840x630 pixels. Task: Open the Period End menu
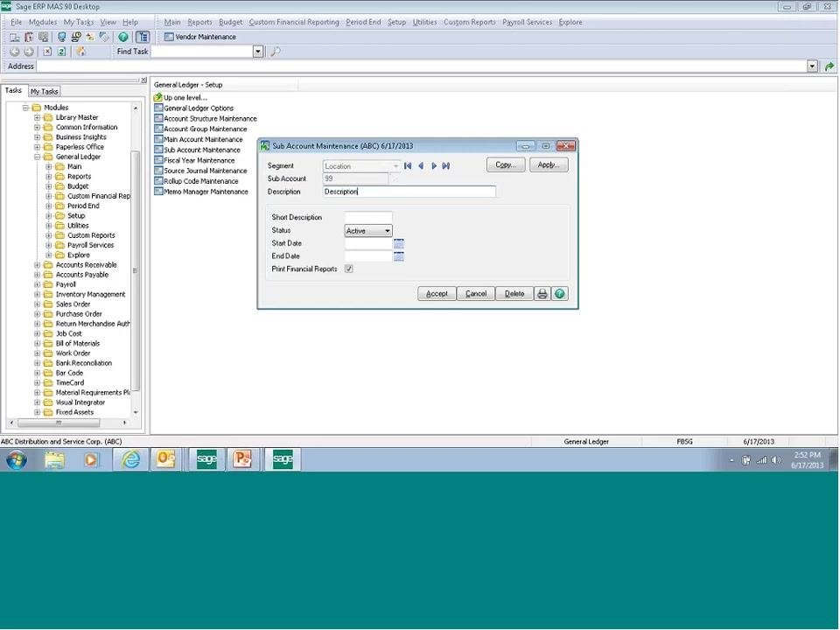point(363,22)
